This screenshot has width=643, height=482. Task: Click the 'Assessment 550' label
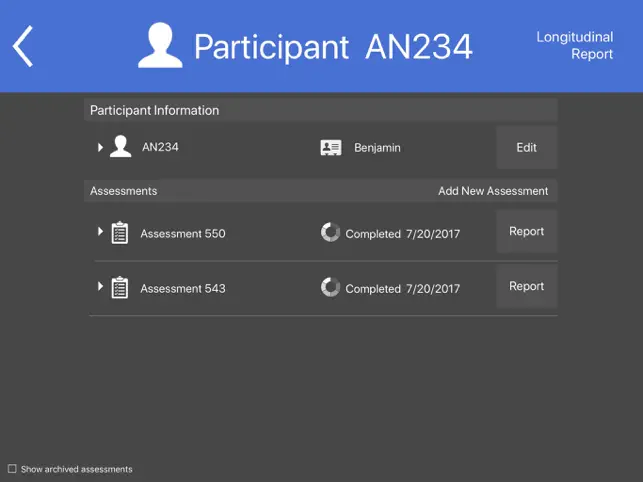coord(183,233)
